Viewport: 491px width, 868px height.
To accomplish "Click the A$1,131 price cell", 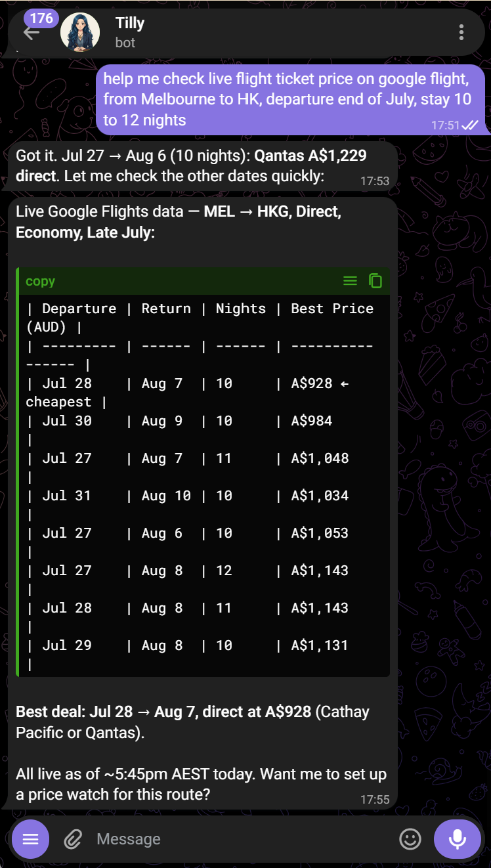I will (x=320, y=645).
